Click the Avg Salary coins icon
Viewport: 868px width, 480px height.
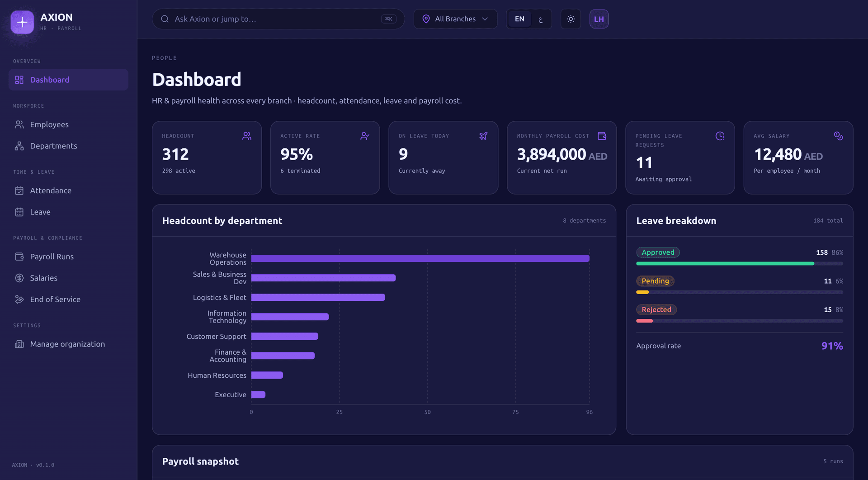click(x=839, y=136)
